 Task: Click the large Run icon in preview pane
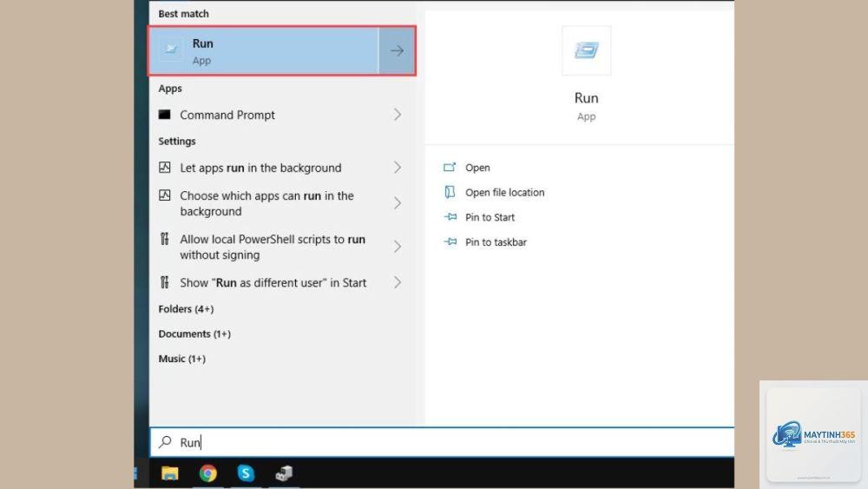pyautogui.click(x=586, y=50)
